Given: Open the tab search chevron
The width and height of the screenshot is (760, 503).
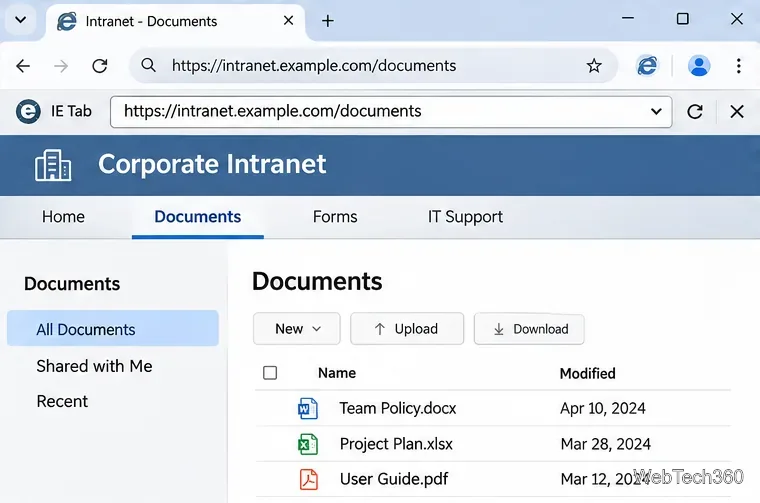Looking at the screenshot, I should 20,20.
